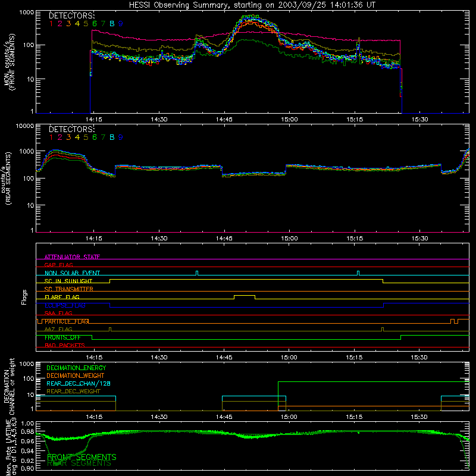Click the DECIMATION_ENERGY legend entry
The width and height of the screenshot is (476, 476).
click(76, 368)
